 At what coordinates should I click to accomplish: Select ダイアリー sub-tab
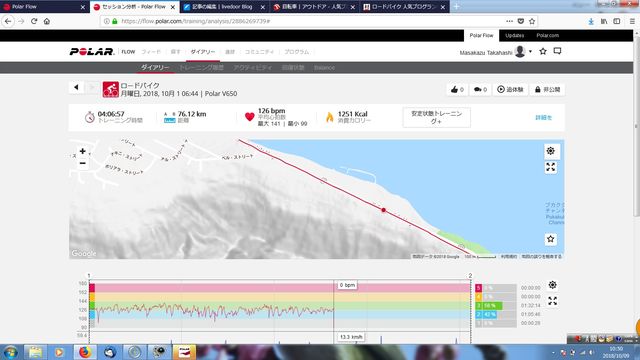coord(155,67)
